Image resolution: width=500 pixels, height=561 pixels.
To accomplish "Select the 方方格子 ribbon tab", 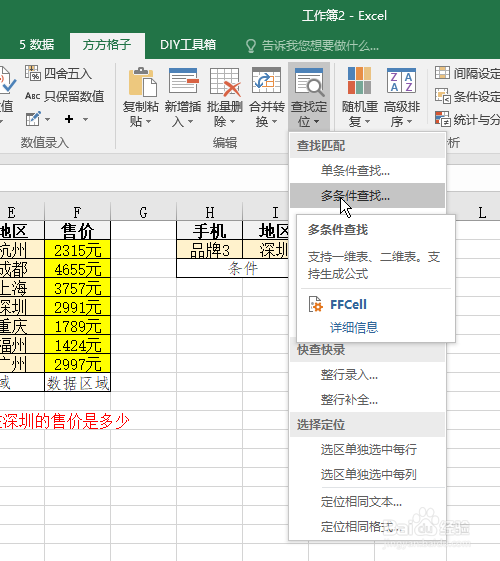I will tap(107, 45).
